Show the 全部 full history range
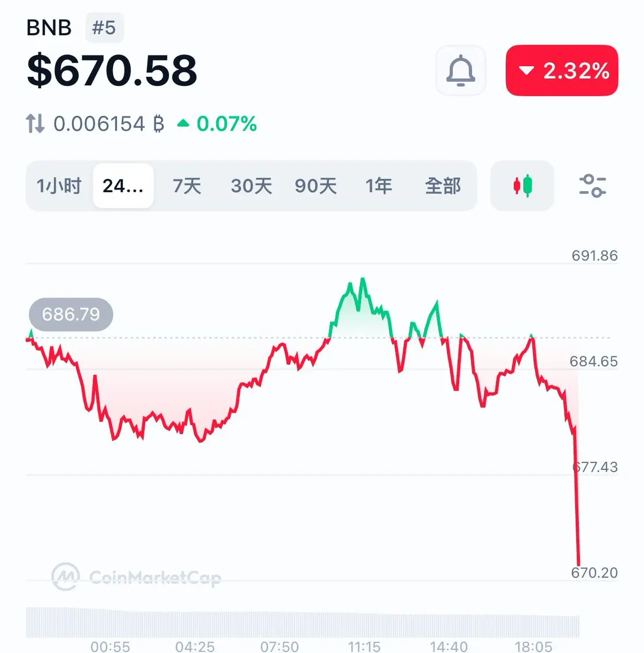 pos(443,186)
